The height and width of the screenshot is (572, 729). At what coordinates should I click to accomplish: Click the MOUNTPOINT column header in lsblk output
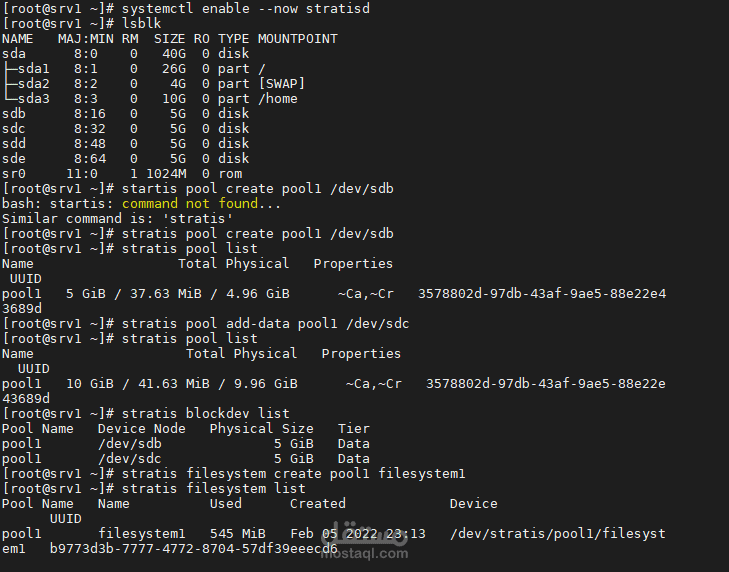[x=297, y=38]
